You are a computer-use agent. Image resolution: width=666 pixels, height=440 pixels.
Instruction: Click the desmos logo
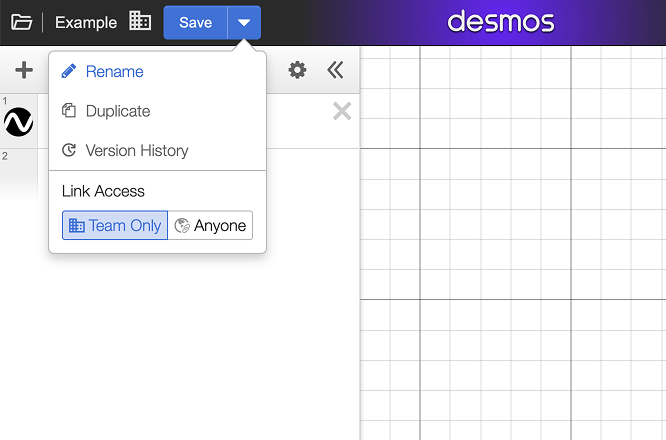pyautogui.click(x=501, y=22)
